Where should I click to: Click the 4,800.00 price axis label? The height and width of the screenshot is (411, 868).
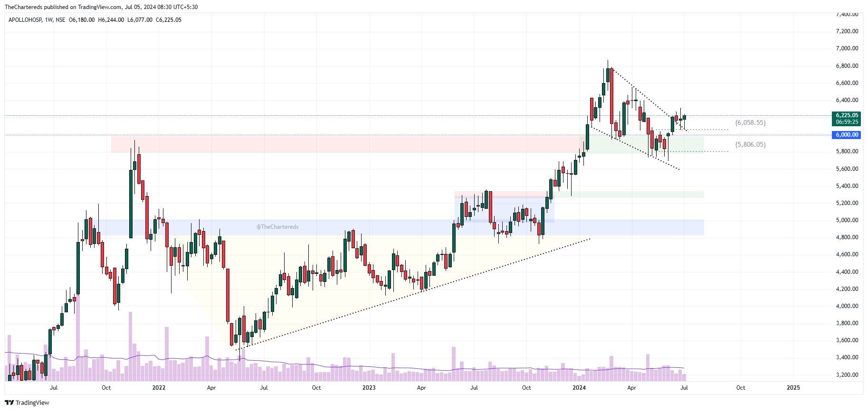pos(847,237)
